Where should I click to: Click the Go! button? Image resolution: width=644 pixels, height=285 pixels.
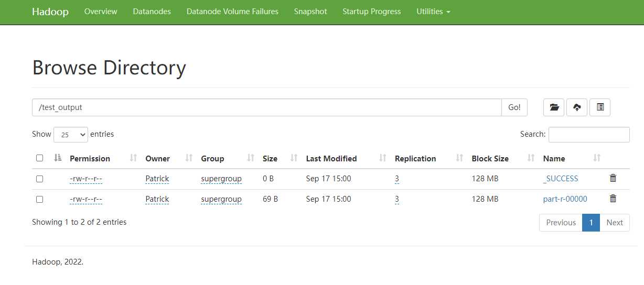[514, 107]
